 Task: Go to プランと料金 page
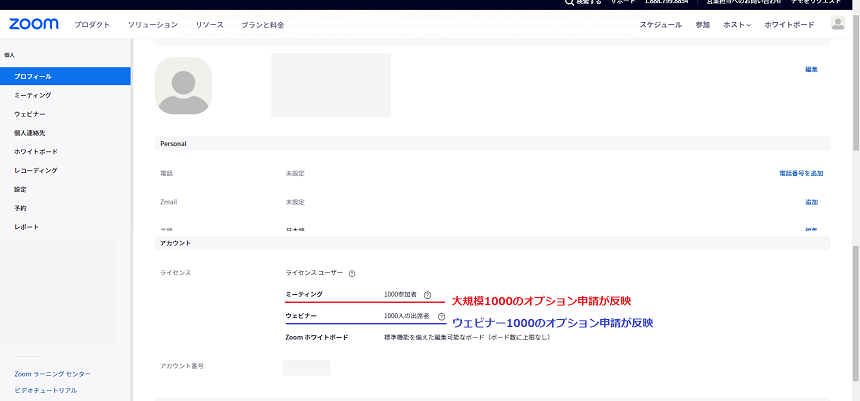[x=262, y=24]
